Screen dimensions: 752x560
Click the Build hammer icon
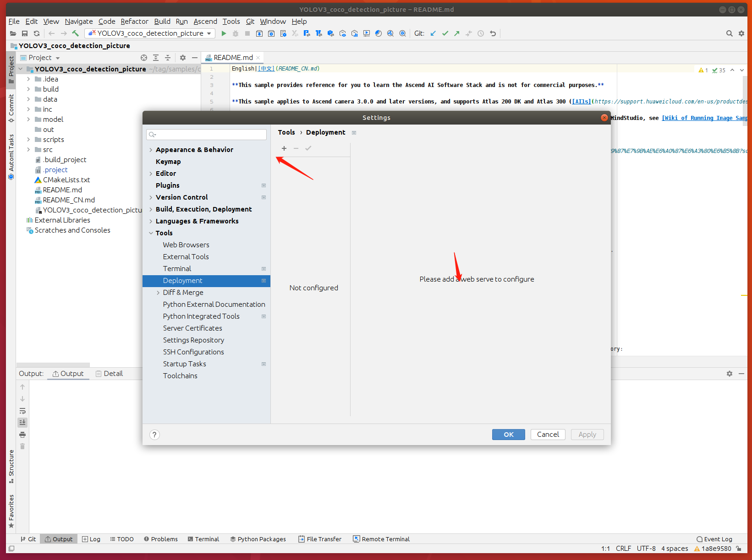click(76, 33)
